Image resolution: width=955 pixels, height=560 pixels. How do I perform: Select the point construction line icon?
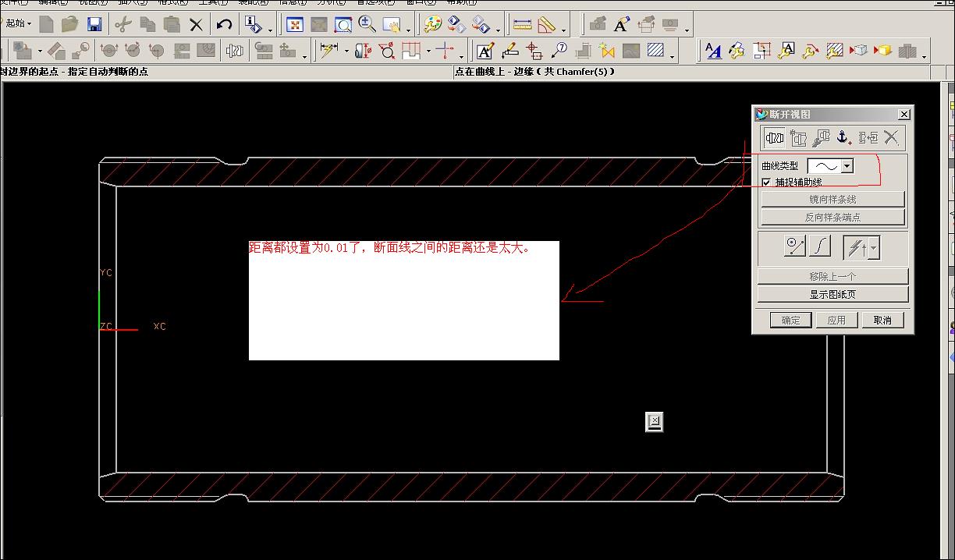794,246
